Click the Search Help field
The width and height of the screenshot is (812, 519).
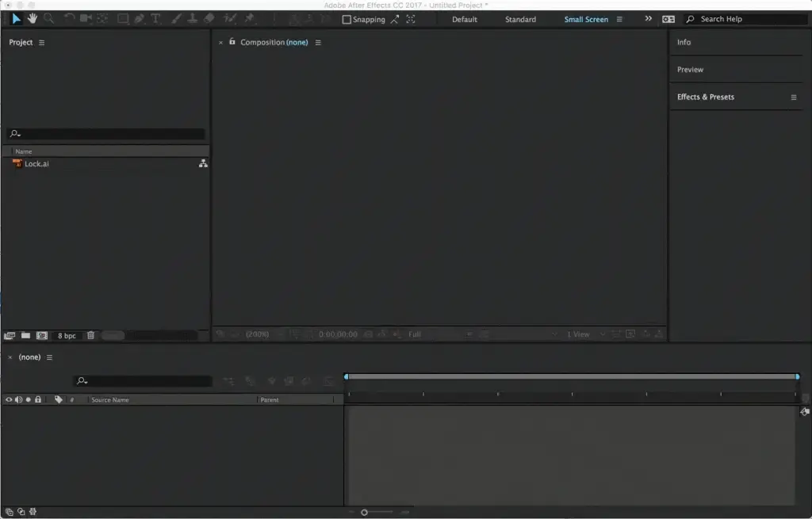745,19
